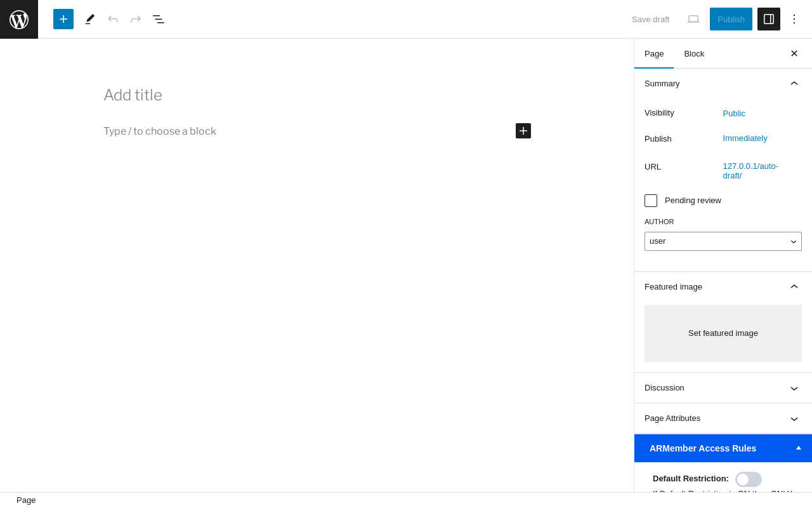Switch to the Block tab
812x508 pixels.
click(x=694, y=53)
